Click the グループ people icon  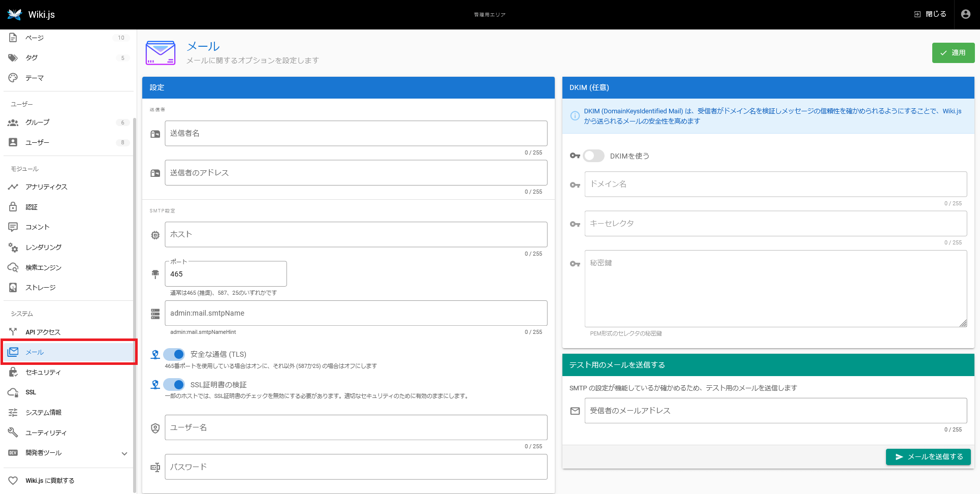click(13, 122)
